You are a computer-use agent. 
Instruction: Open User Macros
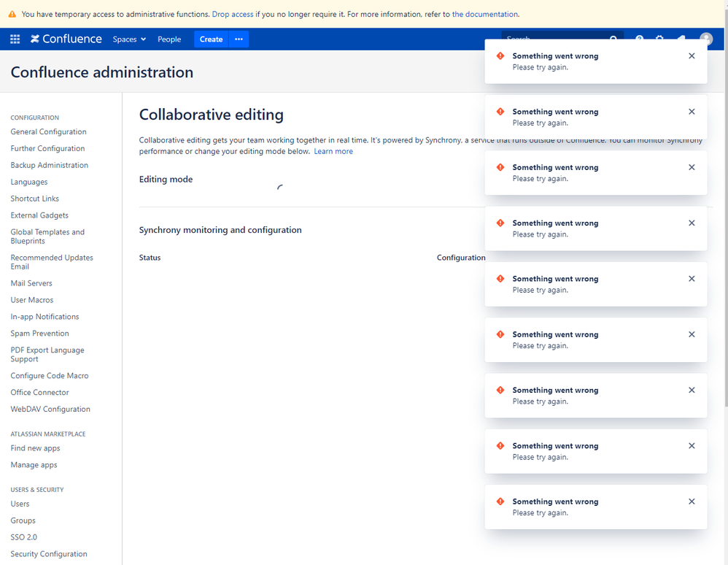pos(32,300)
